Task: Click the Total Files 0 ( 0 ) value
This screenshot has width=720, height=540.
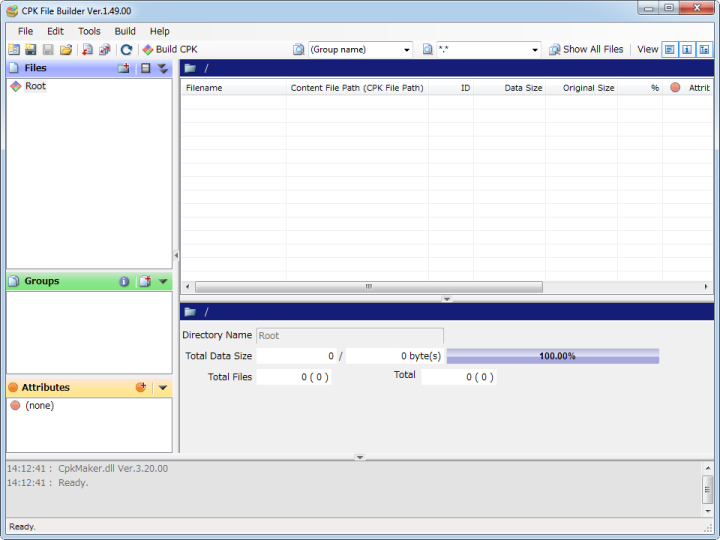Action: tap(294, 377)
